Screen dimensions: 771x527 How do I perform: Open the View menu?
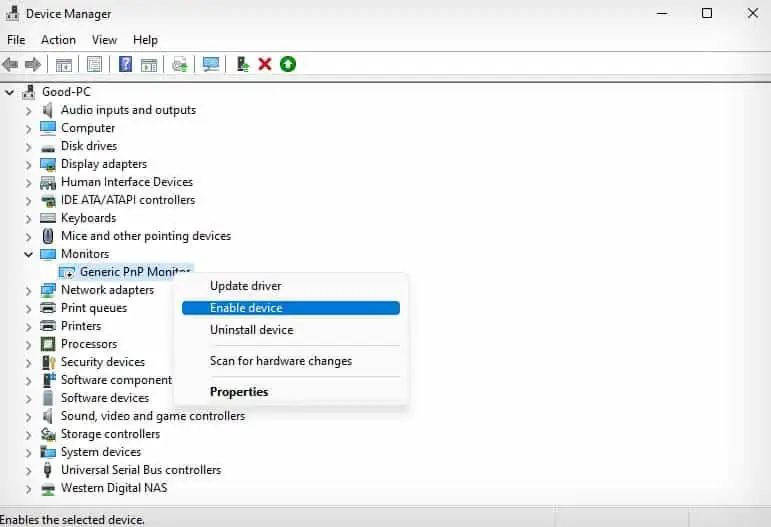point(104,40)
